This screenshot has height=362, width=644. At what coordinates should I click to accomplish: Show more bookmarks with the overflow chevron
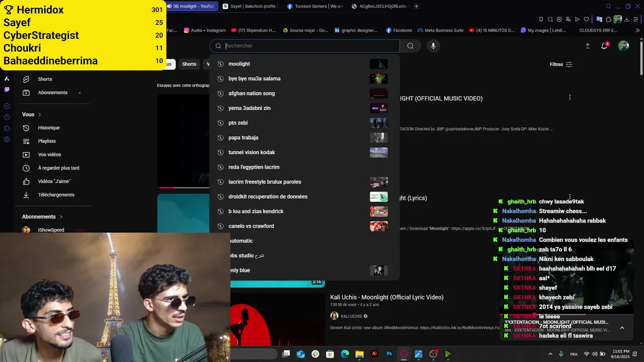click(x=638, y=30)
